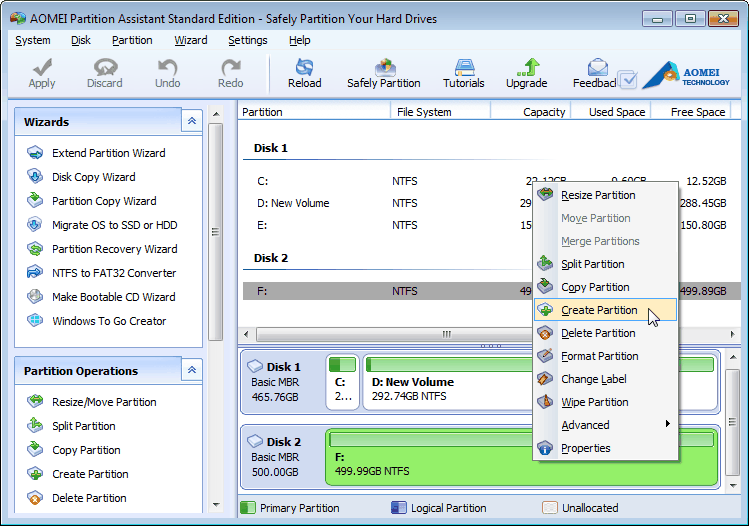The image size is (749, 526).
Task: Select D: New Volume block in disk map
Action: (448, 382)
